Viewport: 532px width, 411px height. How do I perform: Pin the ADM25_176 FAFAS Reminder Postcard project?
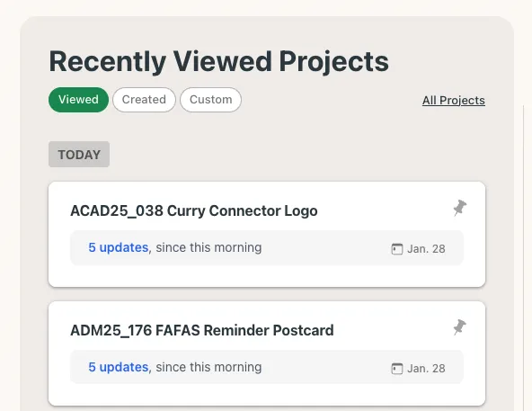tap(460, 327)
